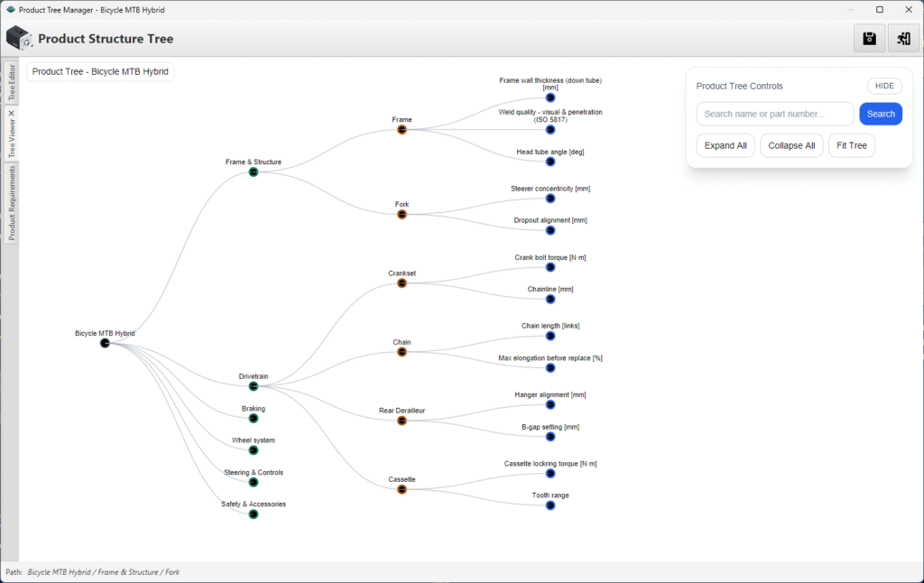The height and width of the screenshot is (583, 924).
Task: Expand the Safety & Accessories node
Action: point(253,514)
